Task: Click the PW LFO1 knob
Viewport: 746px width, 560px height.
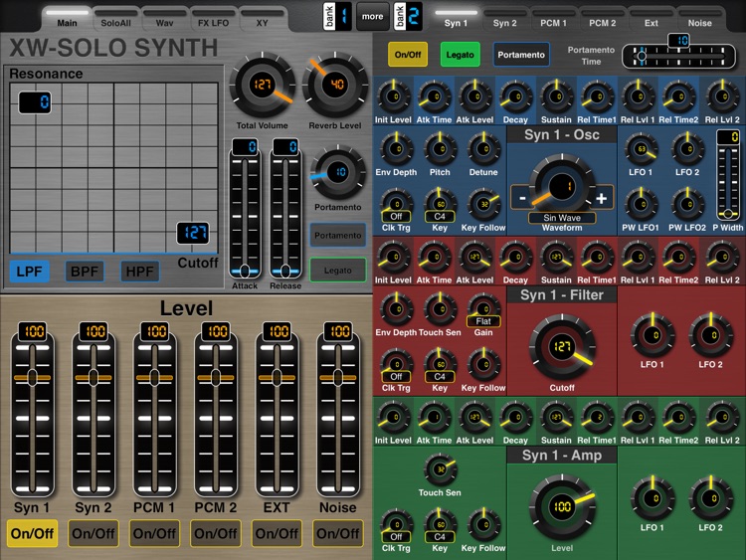Action: point(641,205)
